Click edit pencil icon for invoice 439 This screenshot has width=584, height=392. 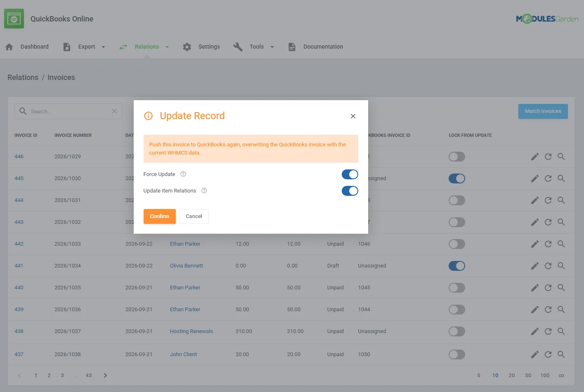(535, 310)
